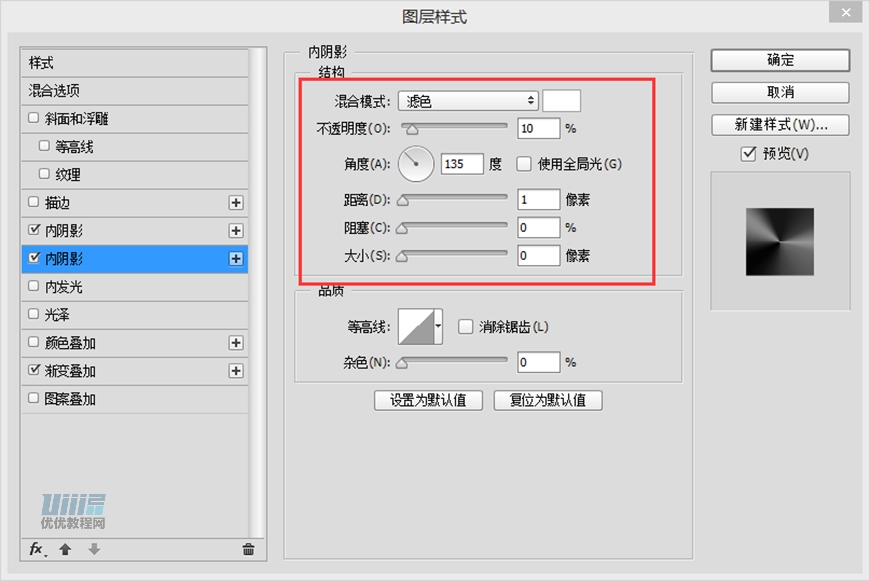Enable 颜色叠加 checkbox
The width and height of the screenshot is (870, 581).
pyautogui.click(x=33, y=342)
